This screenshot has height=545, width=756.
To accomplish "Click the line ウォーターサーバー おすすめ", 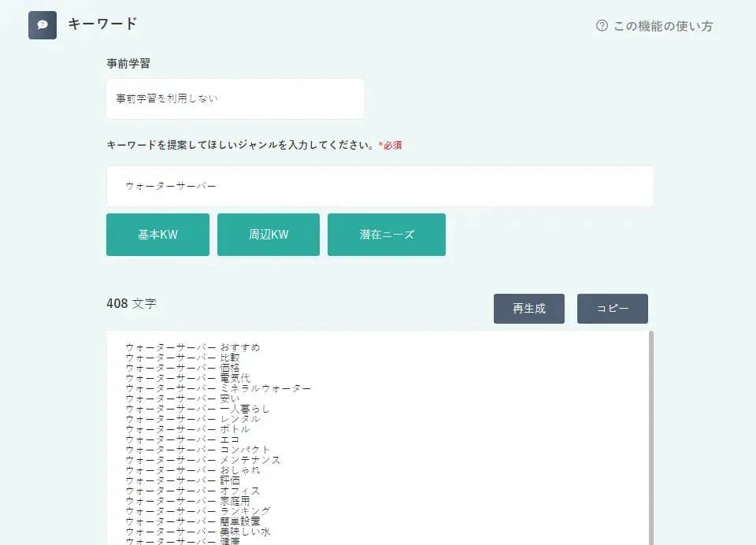I will pos(193,347).
